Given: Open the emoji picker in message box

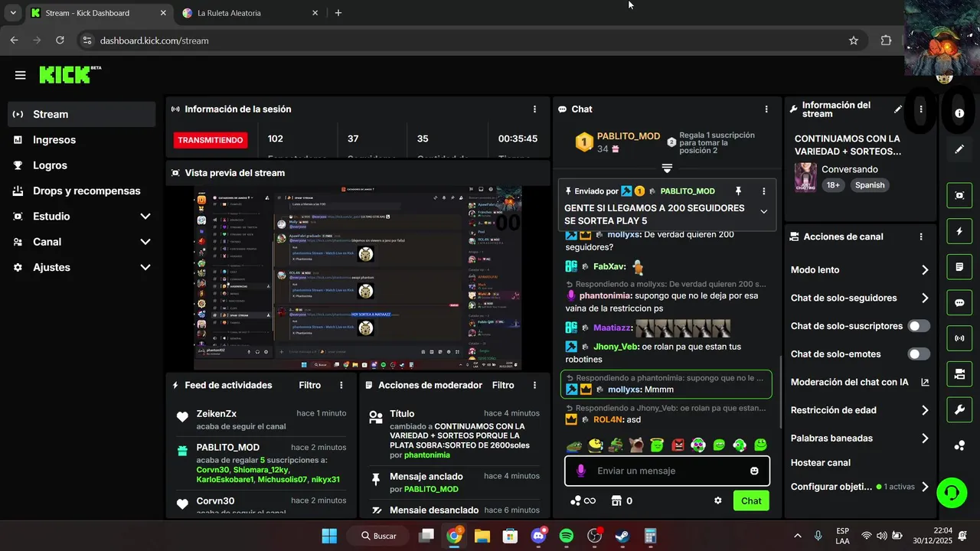Looking at the screenshot, I should tap(754, 471).
